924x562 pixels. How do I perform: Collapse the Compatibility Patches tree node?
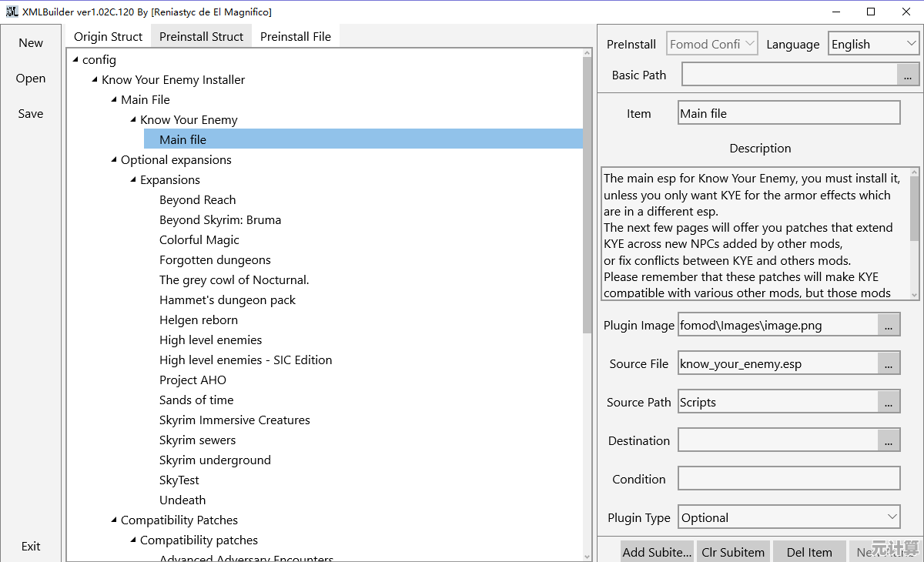pyautogui.click(x=114, y=520)
